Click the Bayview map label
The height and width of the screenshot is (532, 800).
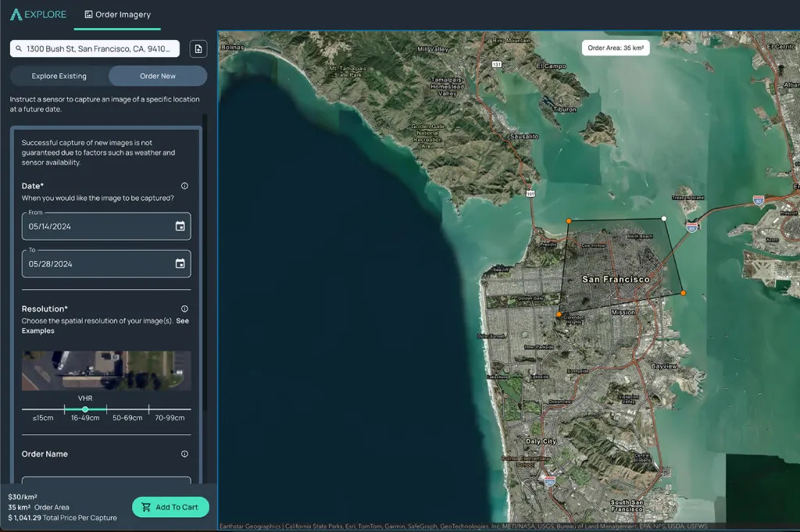pyautogui.click(x=664, y=366)
